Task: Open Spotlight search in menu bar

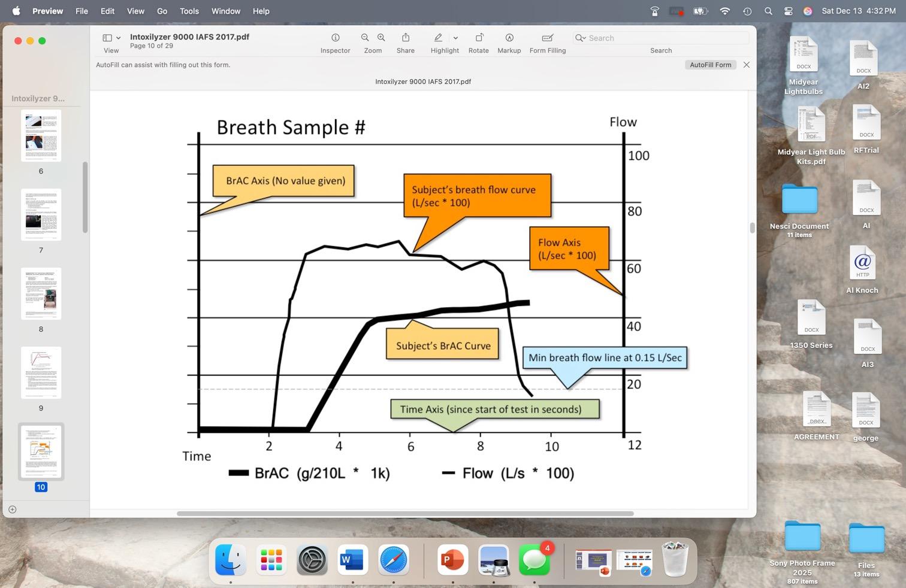Action: tap(768, 11)
